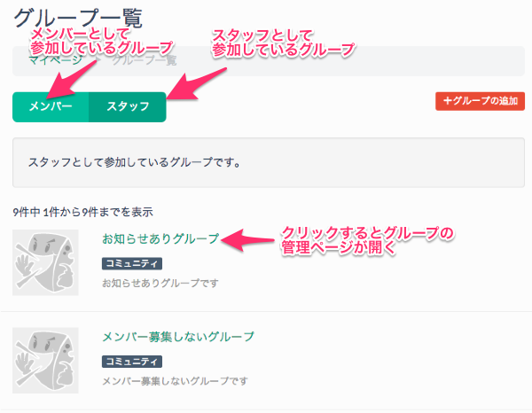The image size is (532, 413).
Task: Open the avatar thumbnail of お知らせありグループ
Action: point(45,261)
